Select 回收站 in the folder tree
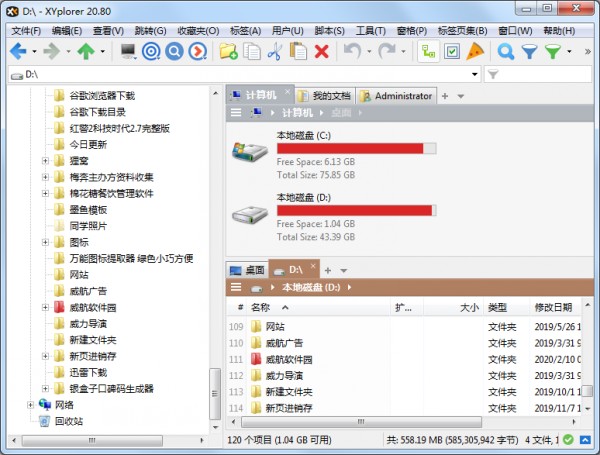Image resolution: width=600 pixels, height=455 pixels. (x=68, y=421)
